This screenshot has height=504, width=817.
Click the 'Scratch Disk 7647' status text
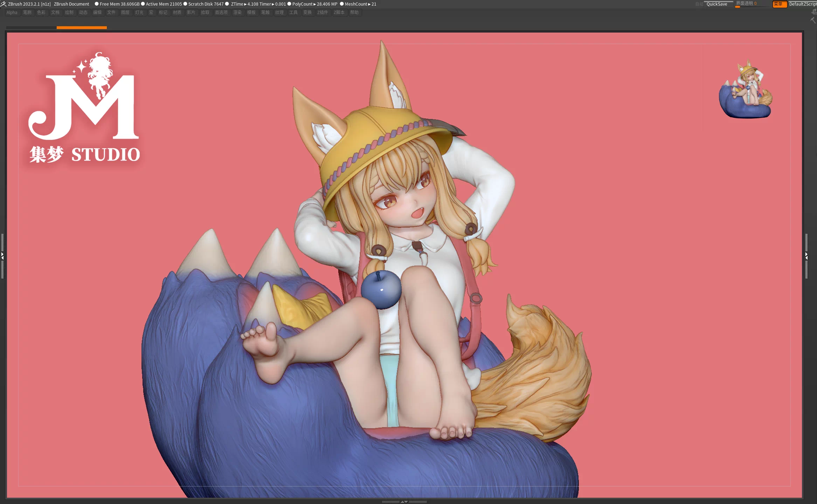coord(206,4)
